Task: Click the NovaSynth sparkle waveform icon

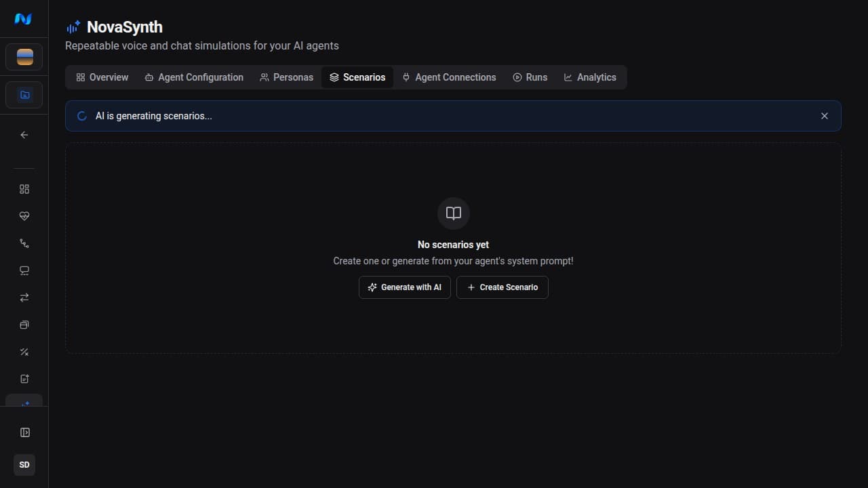Action: click(x=73, y=27)
